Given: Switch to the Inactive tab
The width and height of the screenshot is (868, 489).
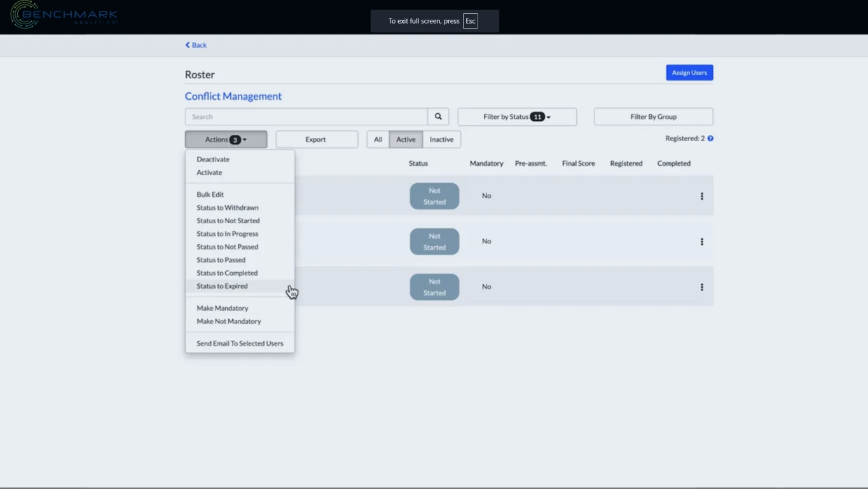Looking at the screenshot, I should [x=441, y=139].
